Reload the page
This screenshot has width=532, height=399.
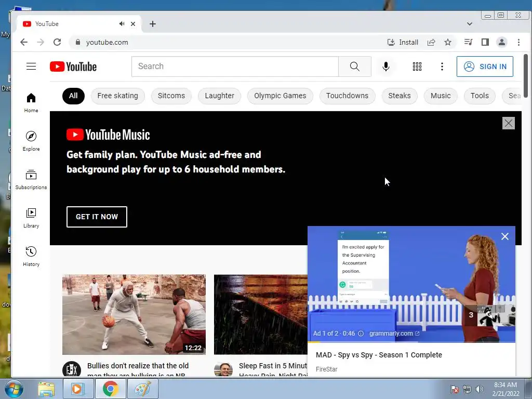(57, 42)
